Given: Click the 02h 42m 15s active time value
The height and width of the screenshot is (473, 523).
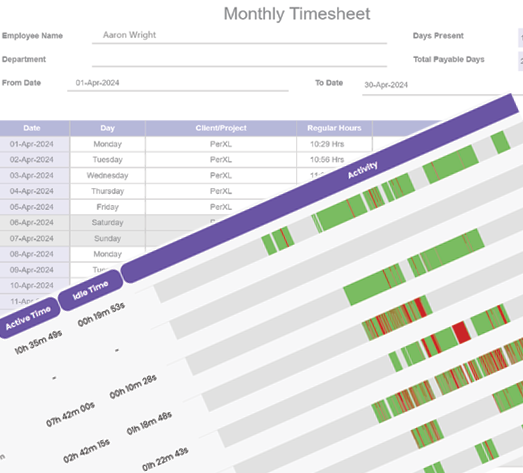Looking at the screenshot, I should click(x=86, y=451).
